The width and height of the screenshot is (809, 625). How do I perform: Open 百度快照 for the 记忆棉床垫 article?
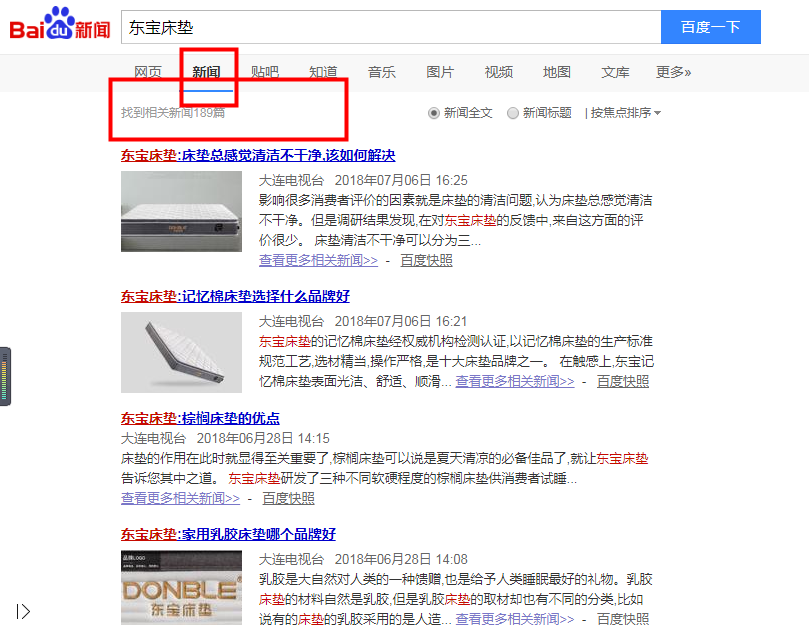point(623,381)
